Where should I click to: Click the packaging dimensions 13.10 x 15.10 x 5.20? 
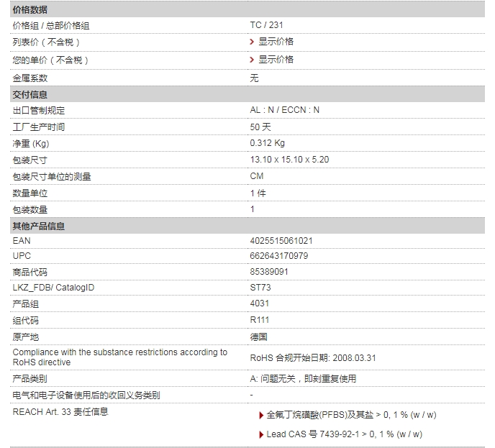pyautogui.click(x=289, y=159)
